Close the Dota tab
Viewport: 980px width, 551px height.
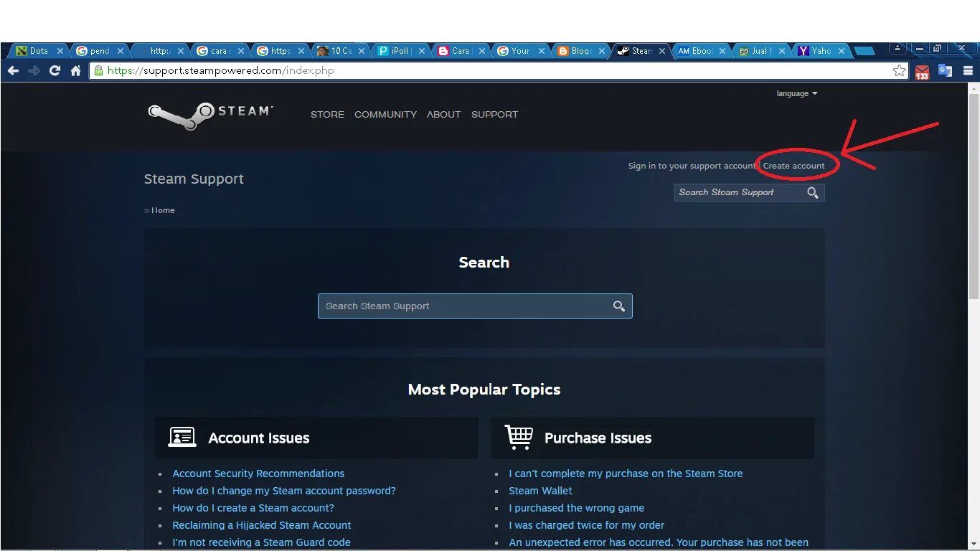60,51
